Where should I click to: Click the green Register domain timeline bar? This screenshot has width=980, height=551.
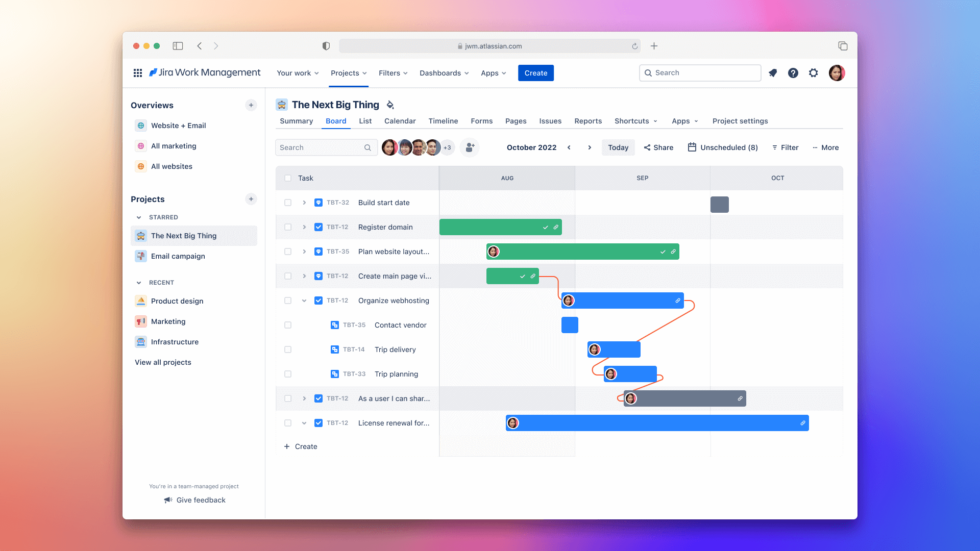click(x=490, y=227)
